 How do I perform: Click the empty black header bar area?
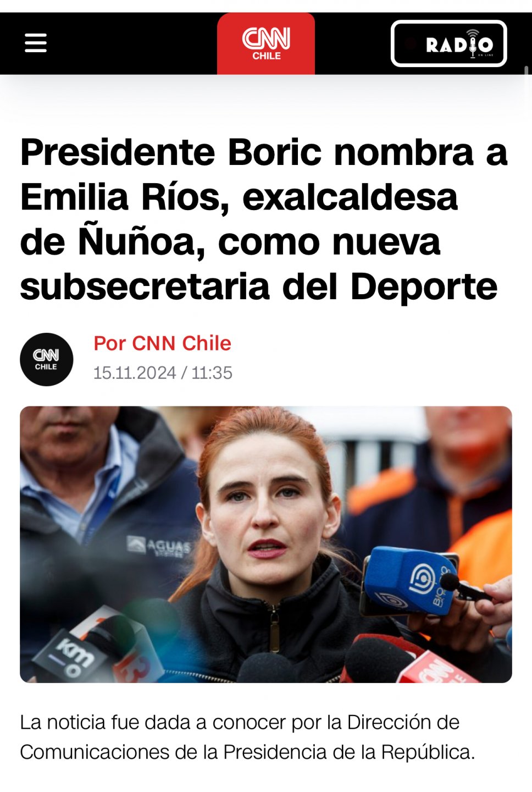[x=132, y=43]
